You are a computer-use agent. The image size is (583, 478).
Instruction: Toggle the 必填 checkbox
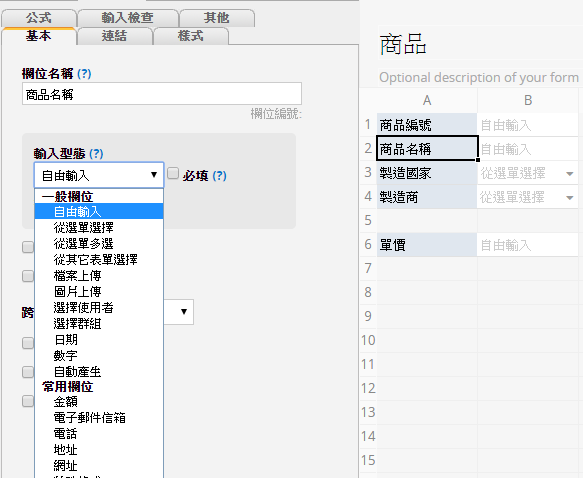coord(173,174)
